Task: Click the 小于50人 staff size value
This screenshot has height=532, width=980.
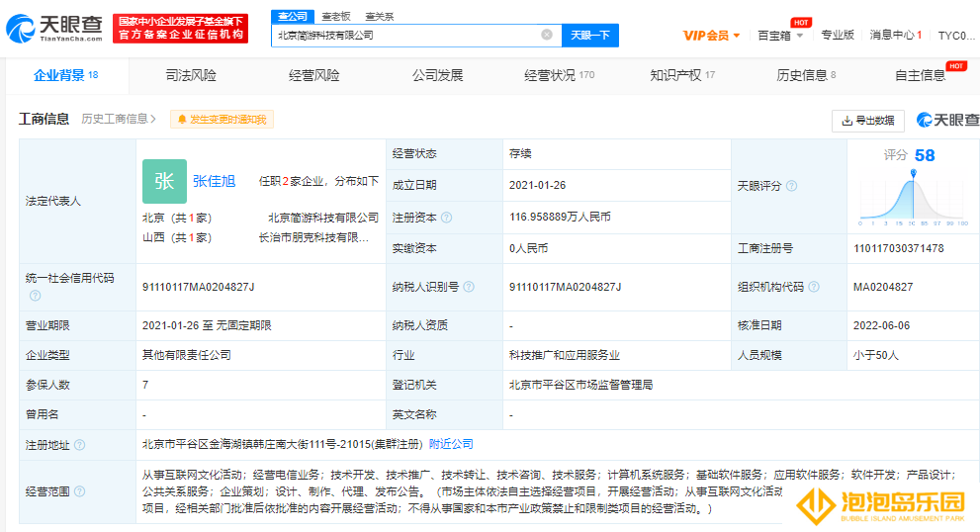Action: click(x=875, y=355)
